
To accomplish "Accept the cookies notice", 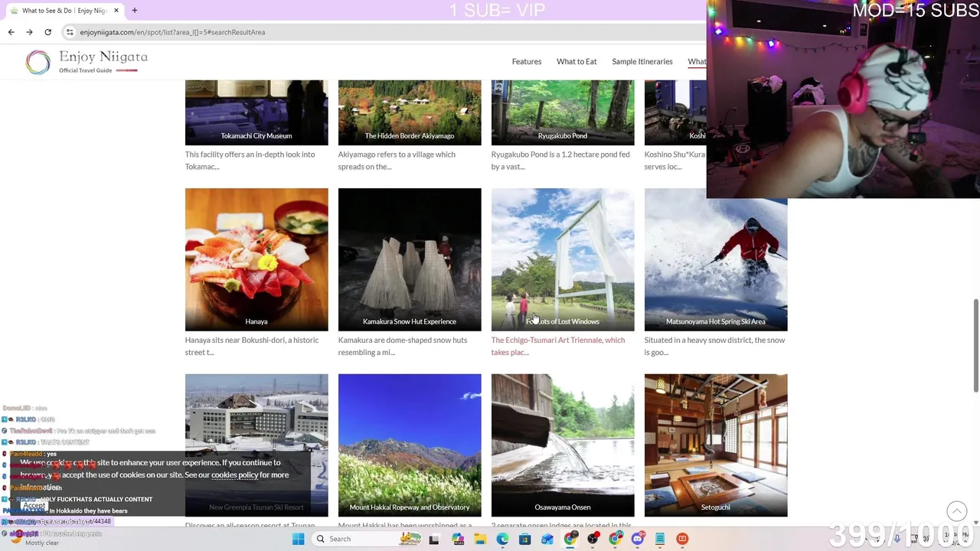I will [x=34, y=506].
